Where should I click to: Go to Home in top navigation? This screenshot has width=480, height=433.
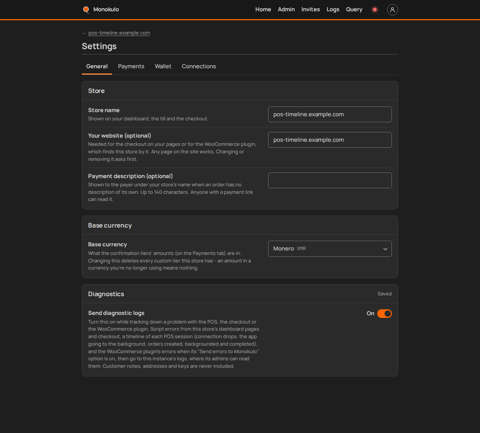263,10
